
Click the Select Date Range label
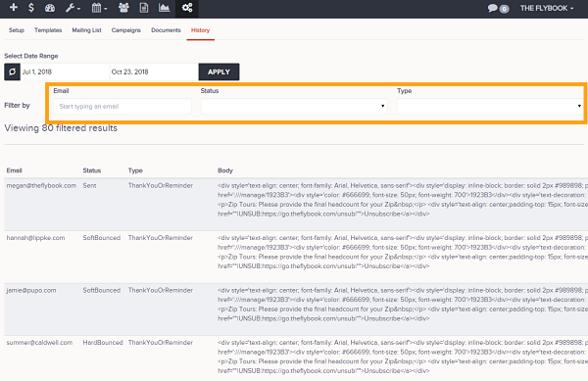[x=31, y=56]
